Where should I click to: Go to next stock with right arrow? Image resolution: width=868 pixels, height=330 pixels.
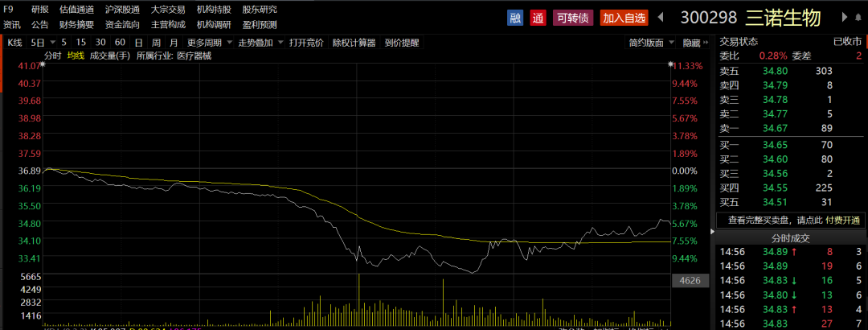coord(844,18)
